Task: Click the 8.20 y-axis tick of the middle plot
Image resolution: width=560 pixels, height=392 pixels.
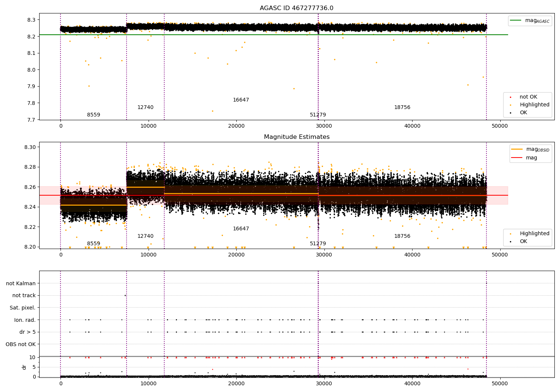Action: tap(29, 247)
